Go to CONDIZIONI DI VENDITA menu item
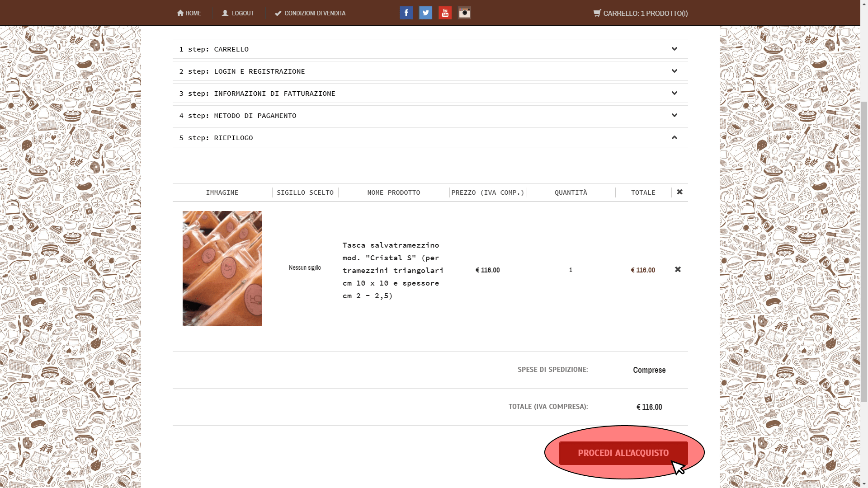 tap(310, 13)
